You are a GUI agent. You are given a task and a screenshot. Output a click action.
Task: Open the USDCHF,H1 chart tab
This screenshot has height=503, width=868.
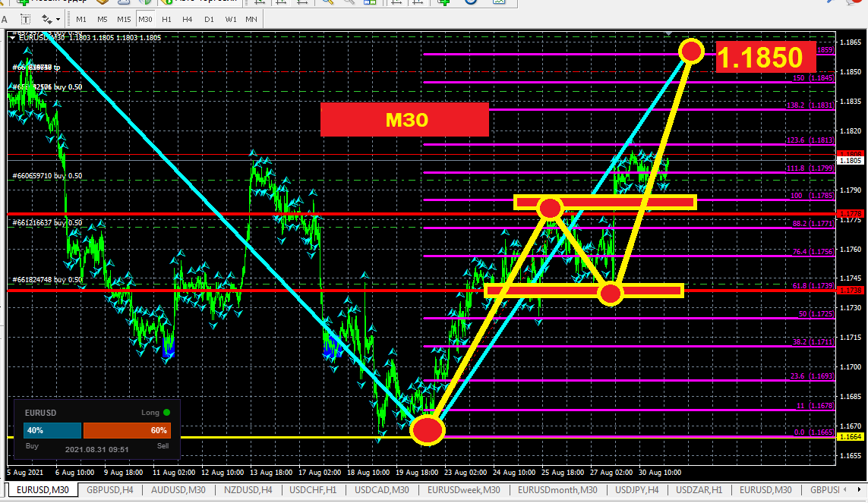pyautogui.click(x=313, y=490)
